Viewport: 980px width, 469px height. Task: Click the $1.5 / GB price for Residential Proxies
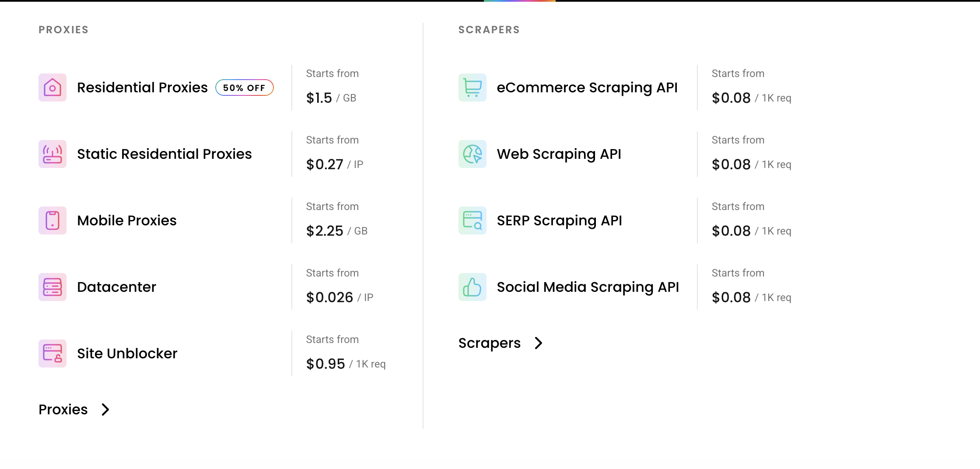click(x=330, y=98)
